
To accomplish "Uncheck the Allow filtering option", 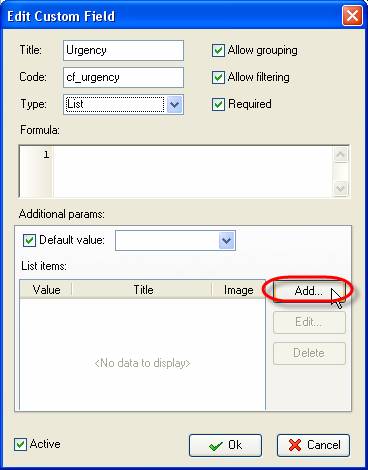I will [218, 77].
